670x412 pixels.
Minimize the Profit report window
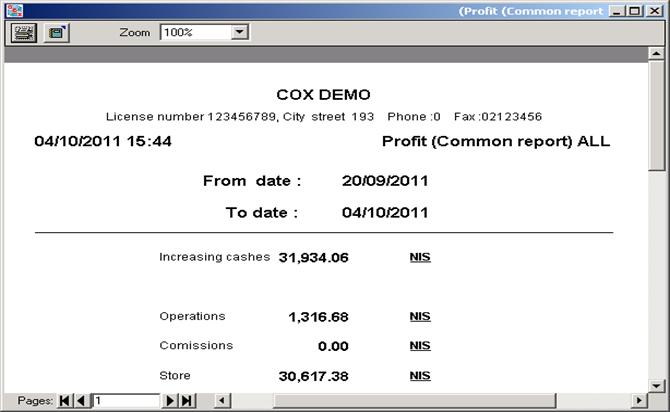[618, 11]
